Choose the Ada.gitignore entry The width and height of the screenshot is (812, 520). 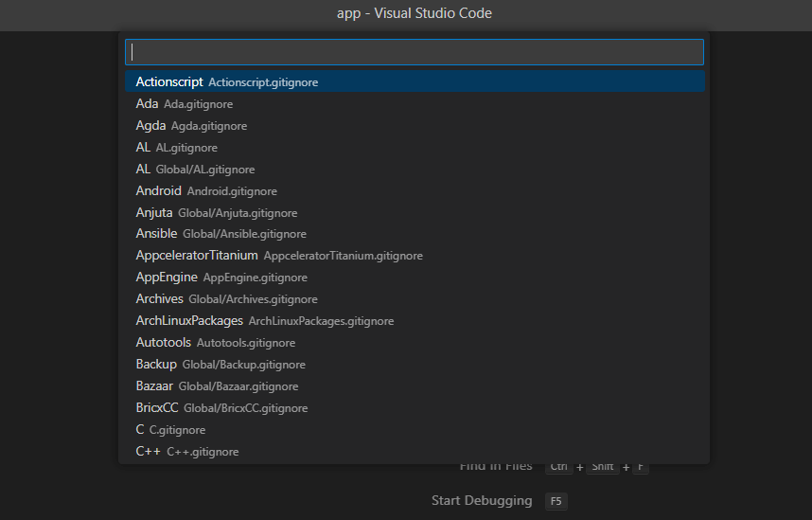click(185, 104)
